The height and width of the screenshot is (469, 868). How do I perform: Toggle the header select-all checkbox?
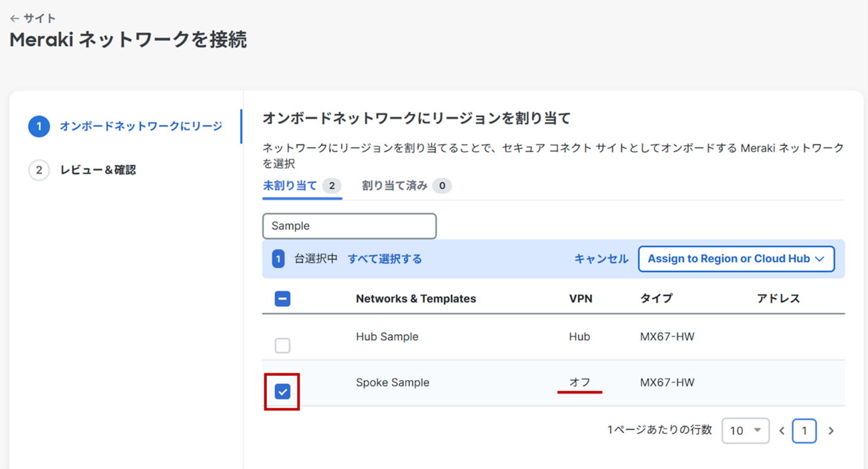click(x=282, y=299)
